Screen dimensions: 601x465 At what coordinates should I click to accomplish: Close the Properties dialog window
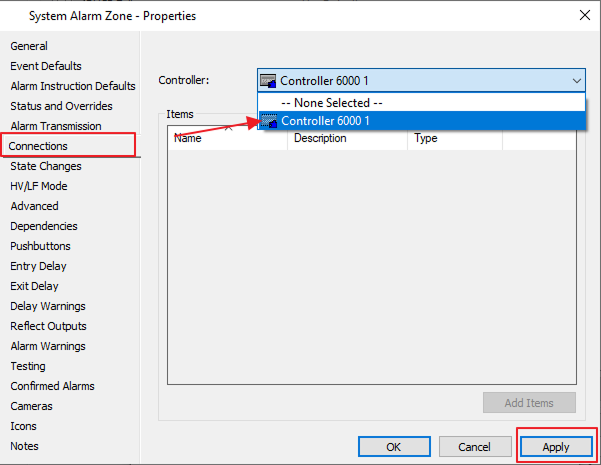583,15
